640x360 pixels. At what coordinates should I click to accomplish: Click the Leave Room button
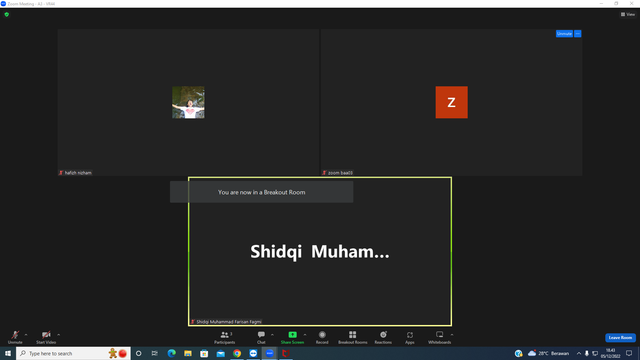620,338
